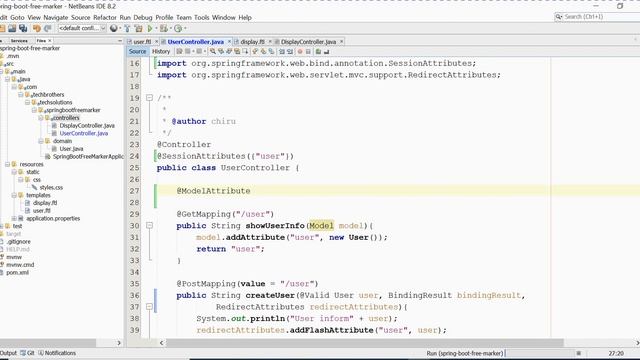Viewport: 640px width, 360px height.
Task: Click the Save All toolbar icon
Action: pyautogui.click(x=22, y=28)
